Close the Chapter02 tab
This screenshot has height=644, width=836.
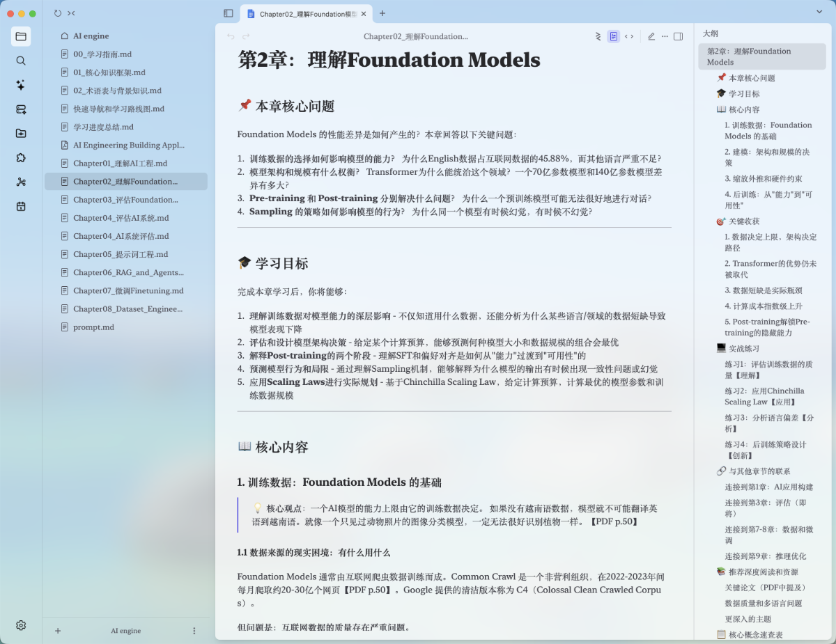pyautogui.click(x=364, y=13)
